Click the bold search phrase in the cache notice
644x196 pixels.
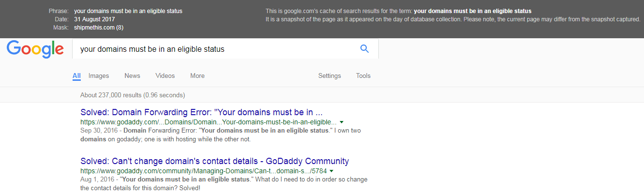coord(473,11)
